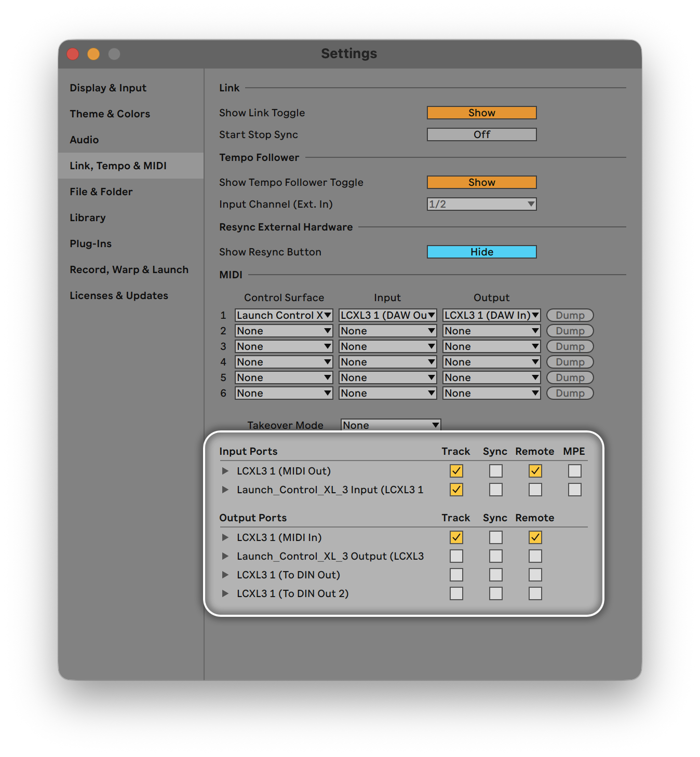Enable Remote for LCXL3 1 (To DIN Out)
This screenshot has height=757, width=700.
pyautogui.click(x=535, y=575)
